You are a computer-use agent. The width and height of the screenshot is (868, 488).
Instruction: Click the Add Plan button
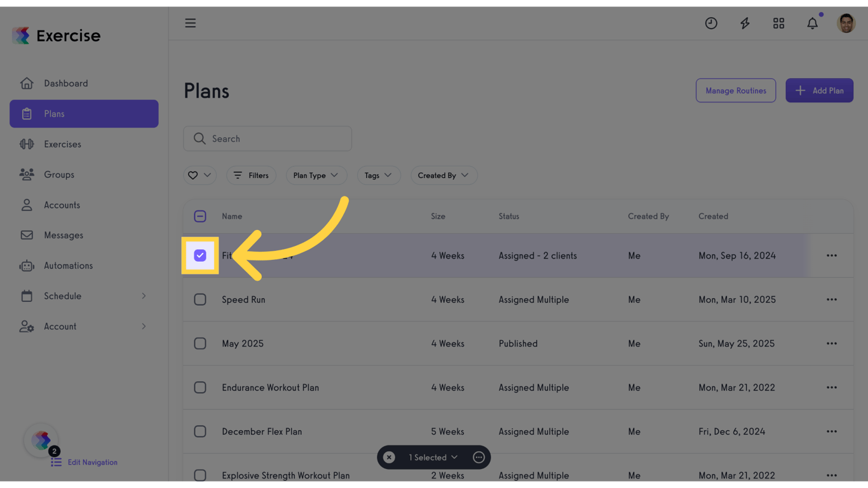click(x=819, y=90)
